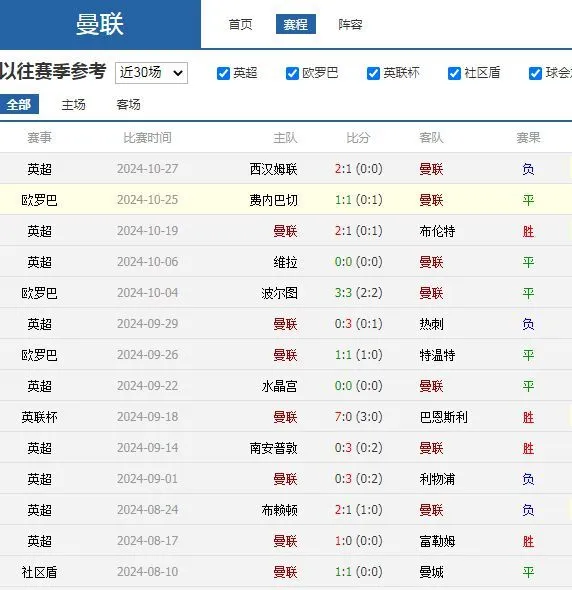Uncheck the 英联杯 filter
The width and height of the screenshot is (572, 590).
pos(373,73)
